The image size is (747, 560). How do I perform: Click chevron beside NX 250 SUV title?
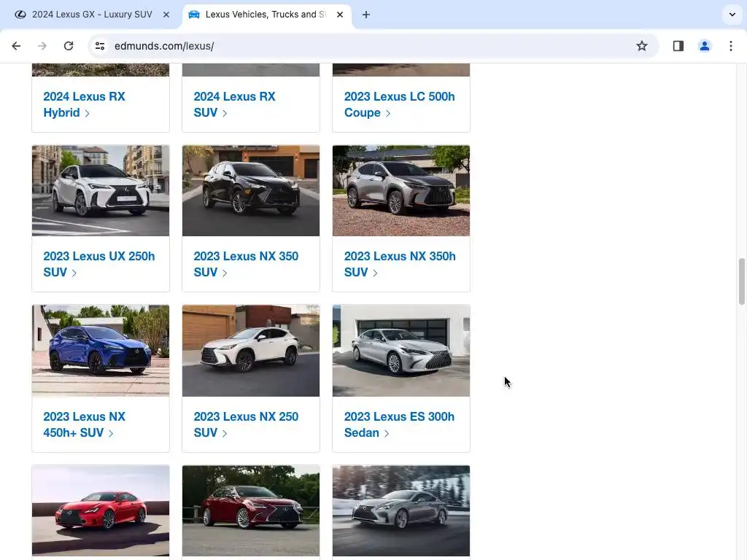point(225,433)
